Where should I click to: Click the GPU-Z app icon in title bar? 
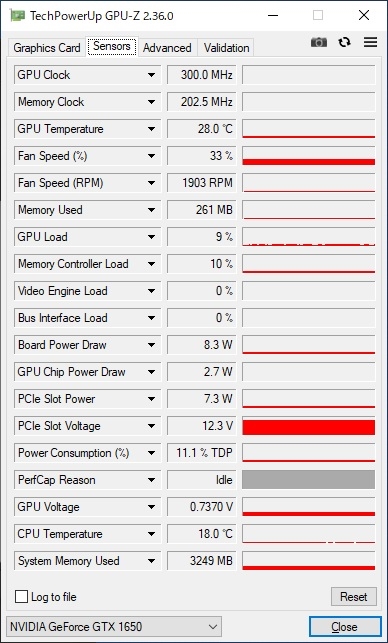(17, 16)
